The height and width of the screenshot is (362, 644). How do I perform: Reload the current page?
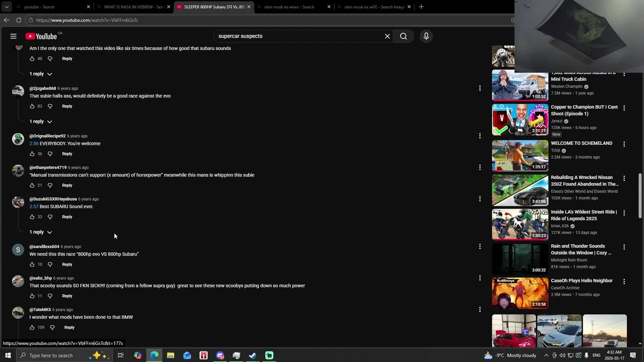pos(19,20)
